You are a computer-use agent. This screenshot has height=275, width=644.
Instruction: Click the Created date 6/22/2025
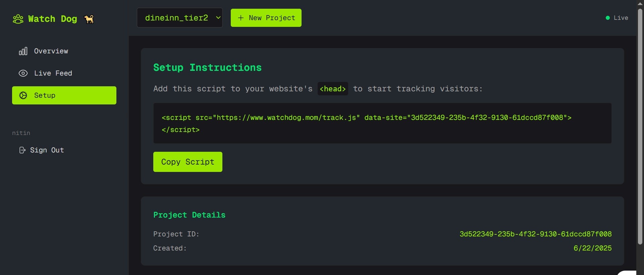(x=593, y=248)
